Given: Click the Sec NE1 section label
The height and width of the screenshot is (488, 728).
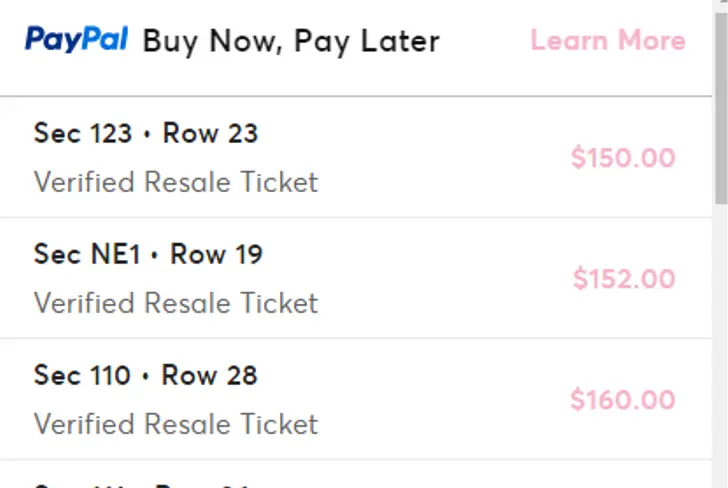Looking at the screenshot, I should coord(87,254).
